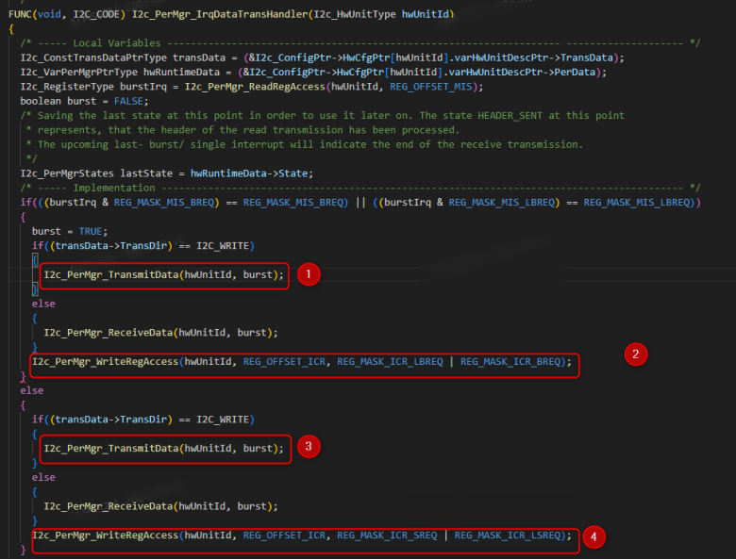The height and width of the screenshot is (560, 736).
Task: Click the TRUE value assigned to burst
Action: [91, 232]
